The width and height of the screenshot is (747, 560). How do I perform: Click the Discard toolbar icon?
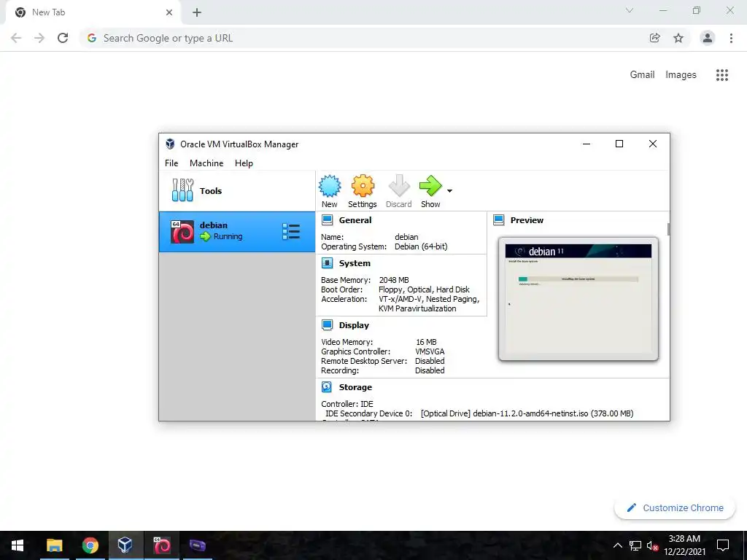pyautogui.click(x=399, y=186)
